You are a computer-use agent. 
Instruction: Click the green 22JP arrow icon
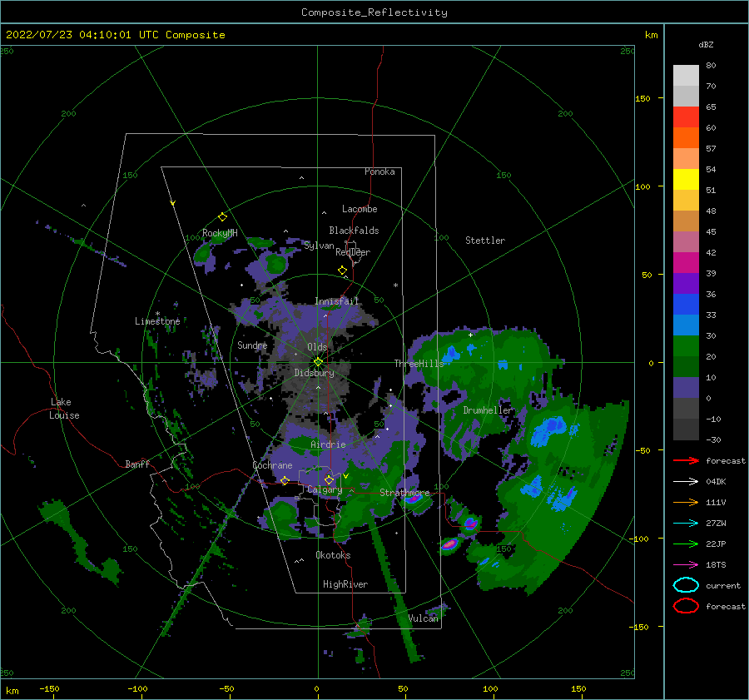tap(686, 544)
